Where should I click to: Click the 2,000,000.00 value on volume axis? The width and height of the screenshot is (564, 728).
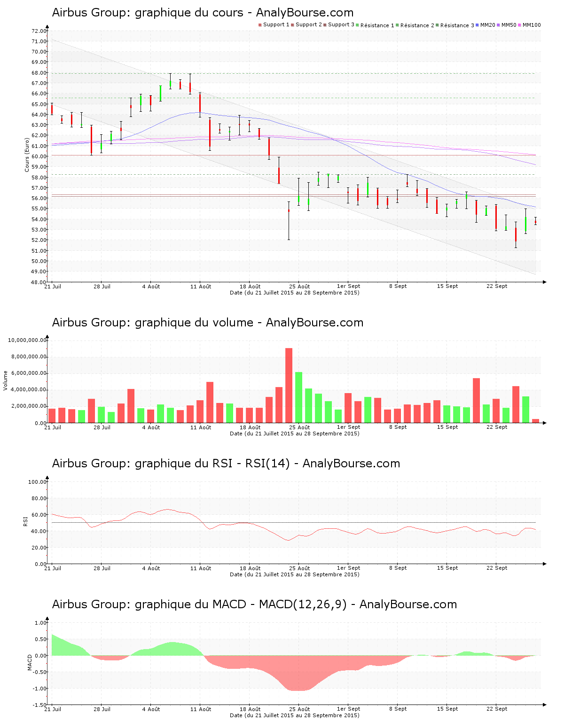point(29,406)
